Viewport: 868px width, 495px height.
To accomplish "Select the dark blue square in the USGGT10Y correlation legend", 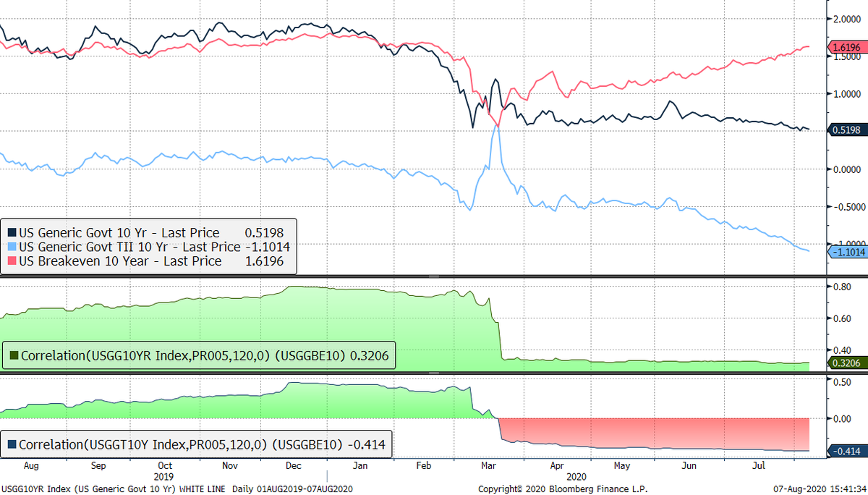I will (x=10, y=445).
